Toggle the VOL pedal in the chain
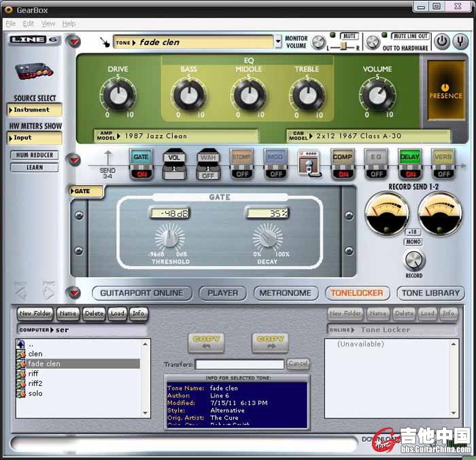Viewport: 476px width, 460px height. coord(174,165)
